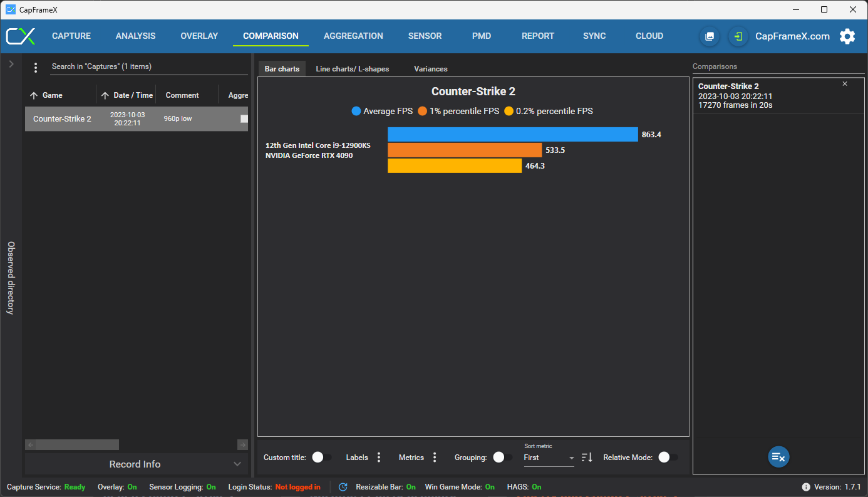Screen dimensions: 868x497
Task: Click the yellow 464.3 bar
Action: pyautogui.click(x=455, y=165)
